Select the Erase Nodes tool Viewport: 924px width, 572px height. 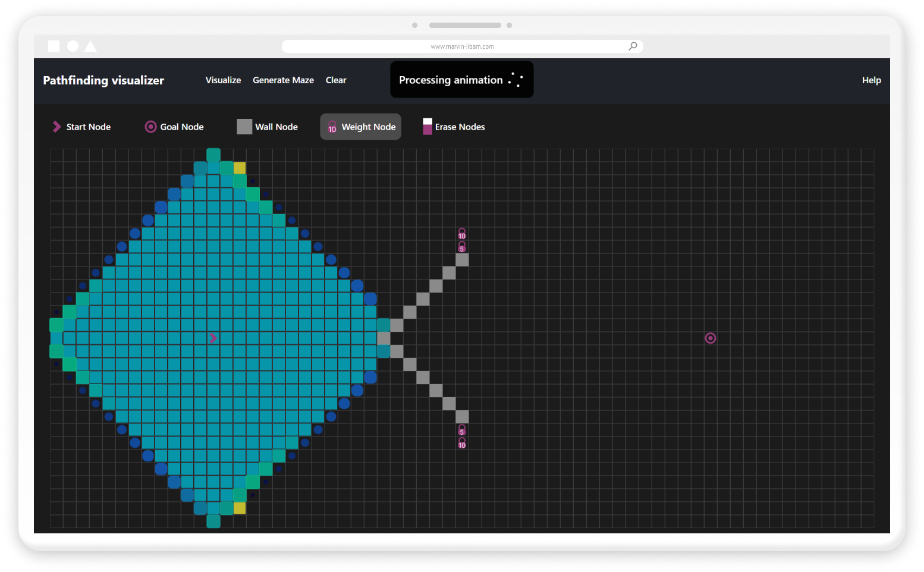454,127
